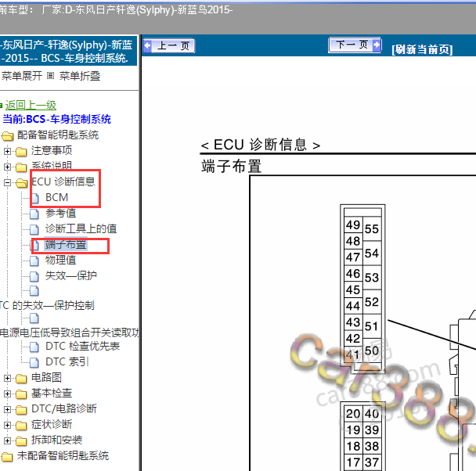Select the 基本检查 tree item
Screen dimensions: 476x471
52,393
